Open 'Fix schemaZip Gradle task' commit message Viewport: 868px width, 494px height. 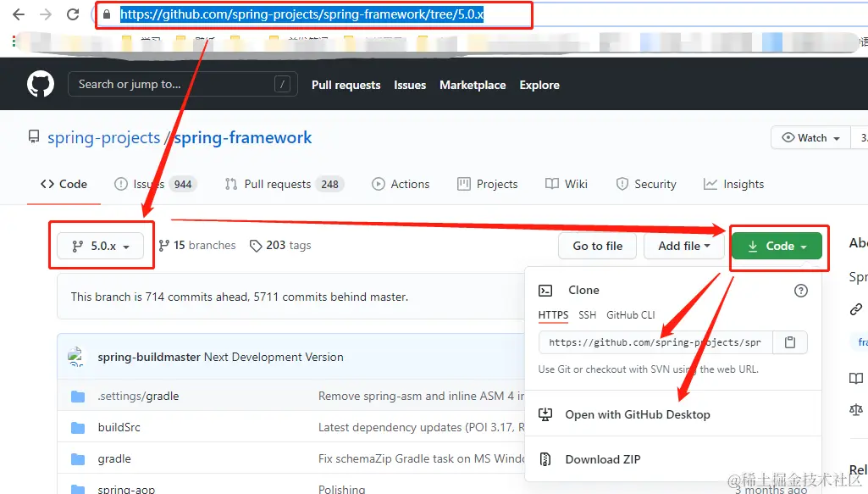[x=421, y=458]
